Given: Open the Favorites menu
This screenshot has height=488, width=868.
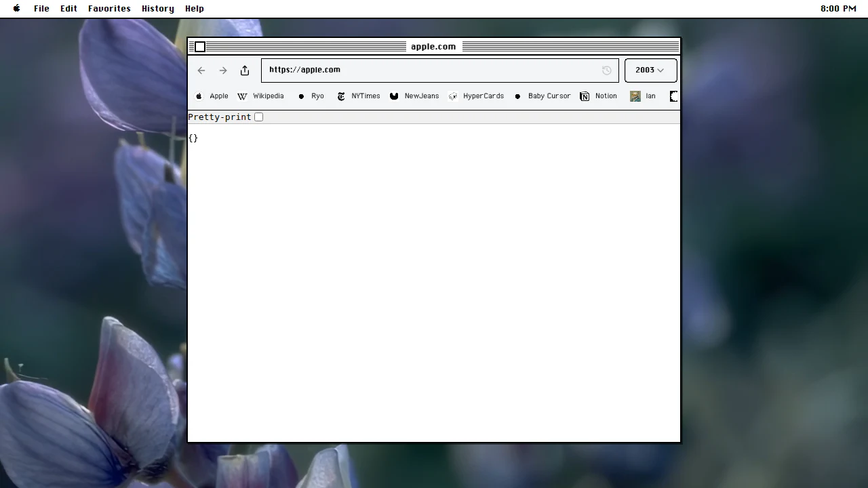Looking at the screenshot, I should (x=109, y=9).
